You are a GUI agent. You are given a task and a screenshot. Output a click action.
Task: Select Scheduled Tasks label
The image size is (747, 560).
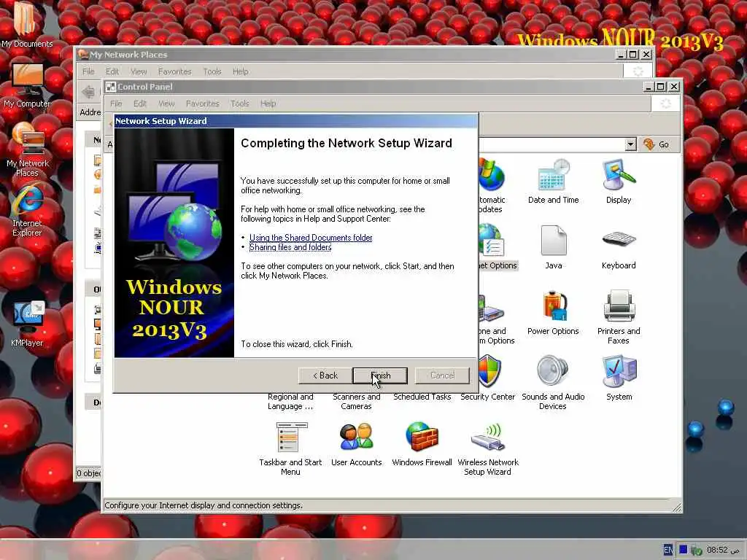[422, 397]
